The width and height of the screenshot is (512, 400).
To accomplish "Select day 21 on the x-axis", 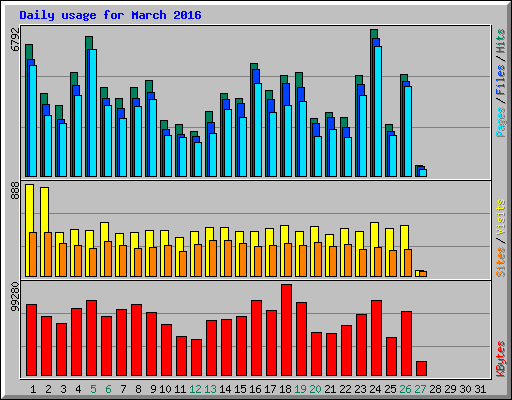I will 330,389.
